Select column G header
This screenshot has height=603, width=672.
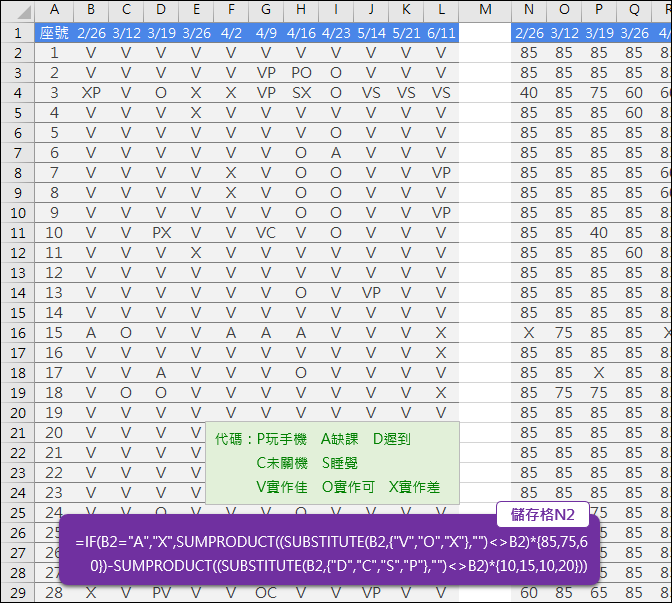click(266, 11)
